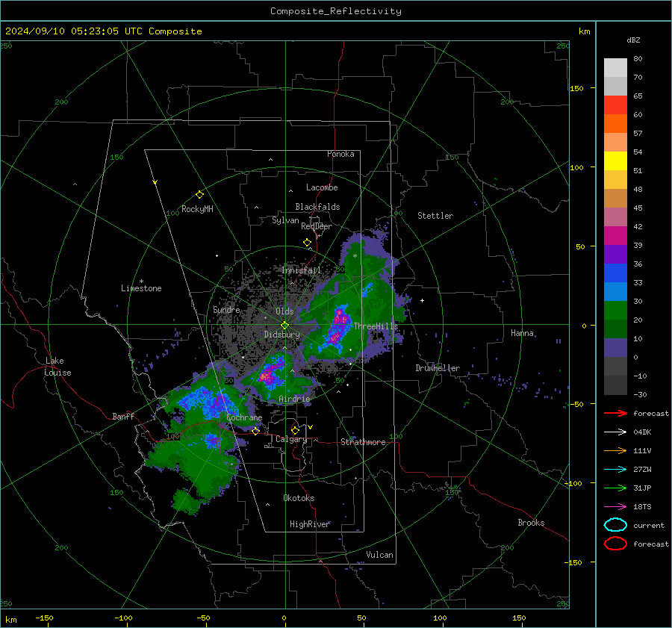Click the red forecast ellipse legend icon

pos(615,544)
